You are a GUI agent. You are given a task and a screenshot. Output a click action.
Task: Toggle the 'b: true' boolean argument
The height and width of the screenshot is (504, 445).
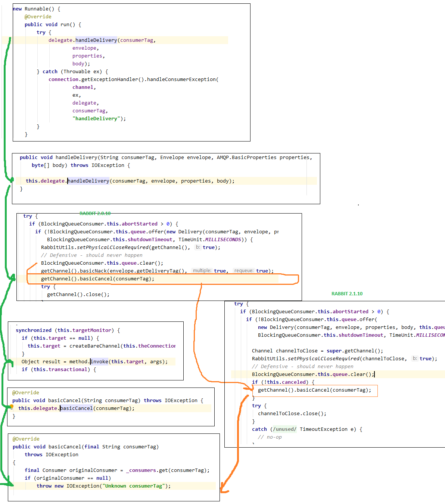coord(209,247)
